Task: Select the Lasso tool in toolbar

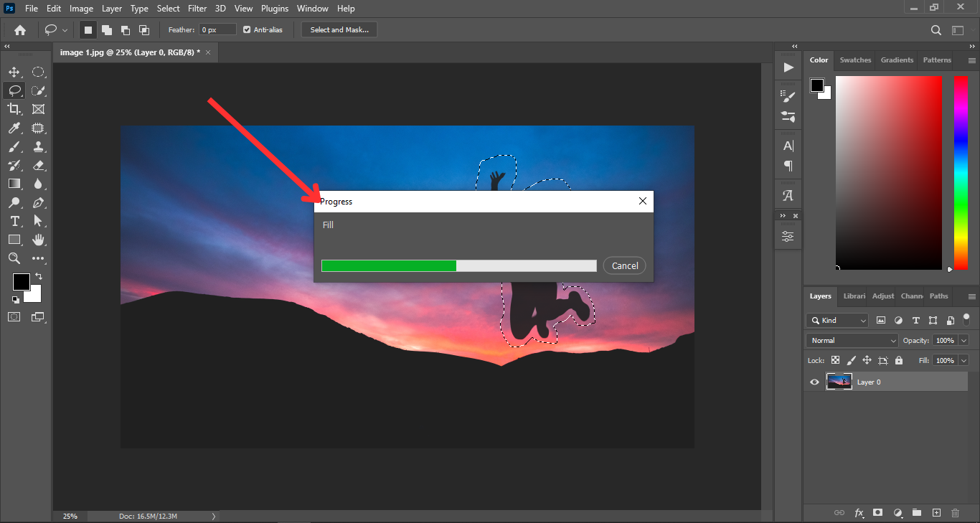Action: coord(14,90)
